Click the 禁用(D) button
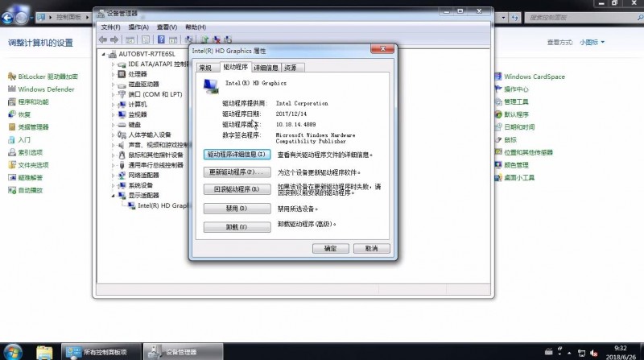 [237, 209]
